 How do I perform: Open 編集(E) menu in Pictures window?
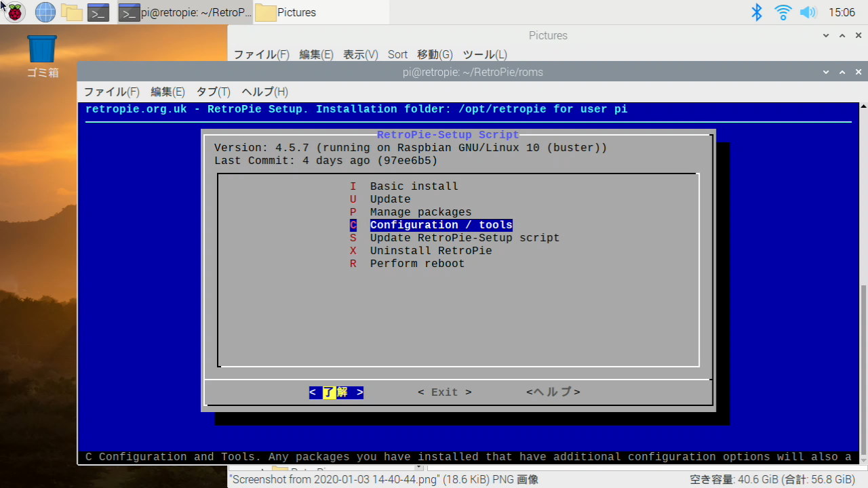(x=316, y=54)
